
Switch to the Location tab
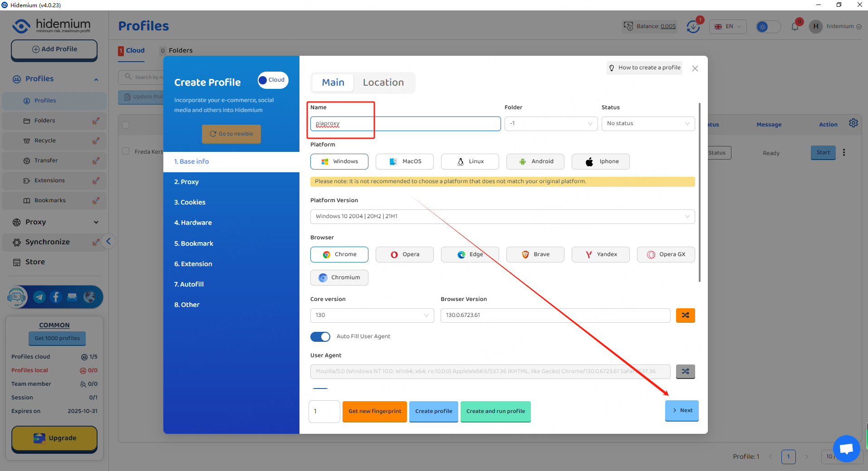383,83
